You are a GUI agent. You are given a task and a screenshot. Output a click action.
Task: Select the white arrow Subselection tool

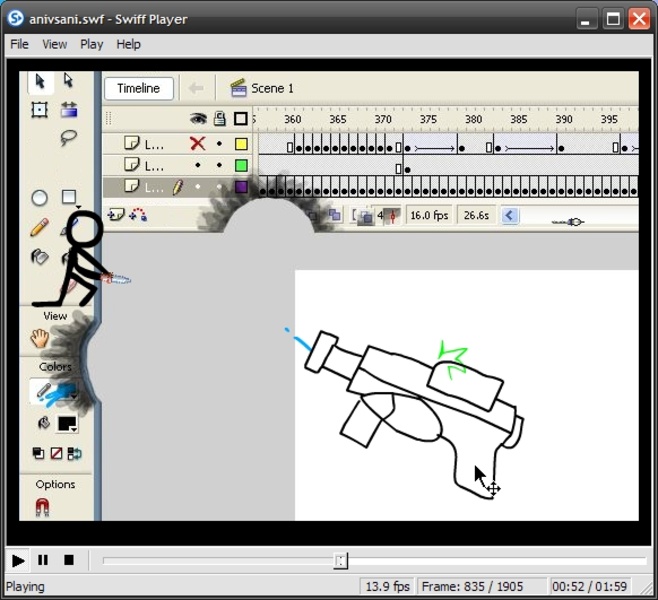pyautogui.click(x=68, y=81)
